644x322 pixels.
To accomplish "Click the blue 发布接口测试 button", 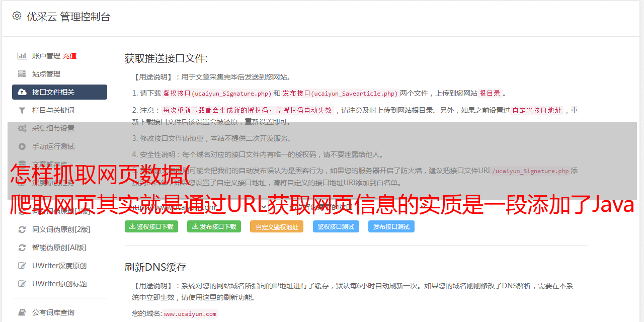I will (x=391, y=226).
